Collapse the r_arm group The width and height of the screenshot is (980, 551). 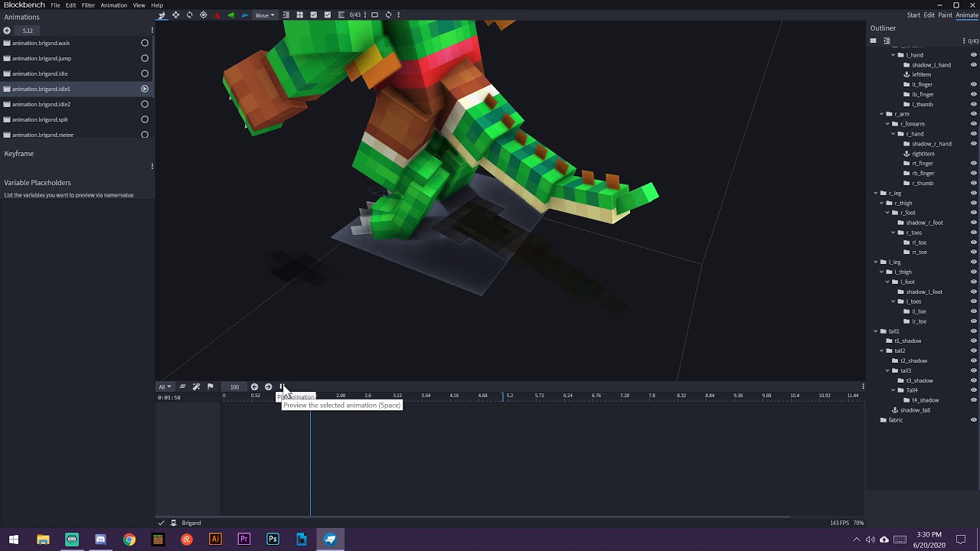882,114
